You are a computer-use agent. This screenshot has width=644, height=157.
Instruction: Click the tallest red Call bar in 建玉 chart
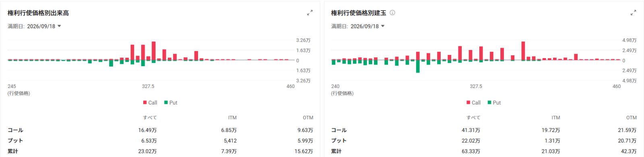click(523, 51)
